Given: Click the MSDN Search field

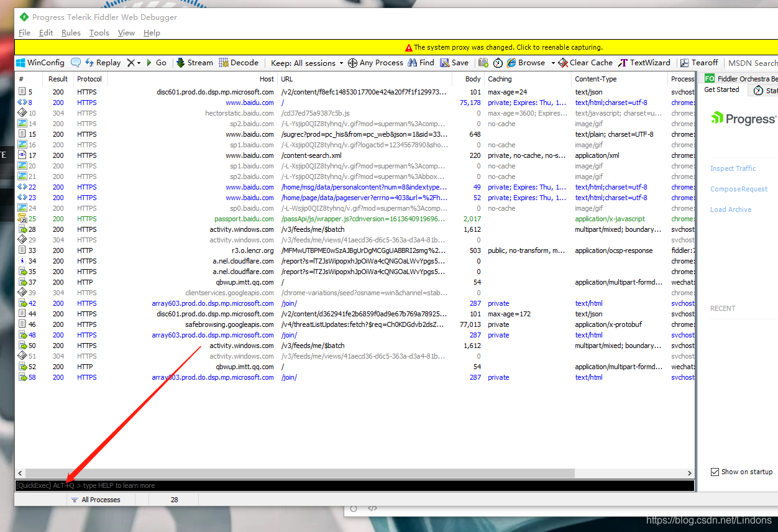Looking at the screenshot, I should 753,63.
